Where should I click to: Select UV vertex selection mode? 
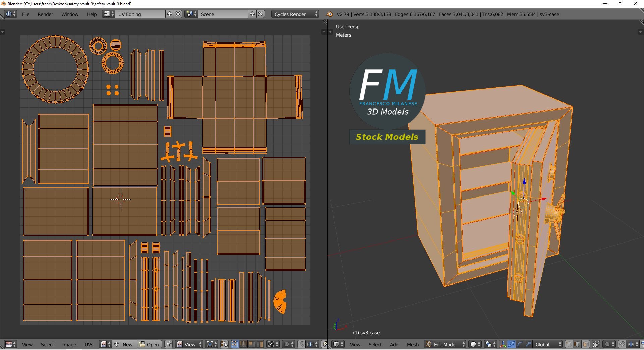click(235, 344)
